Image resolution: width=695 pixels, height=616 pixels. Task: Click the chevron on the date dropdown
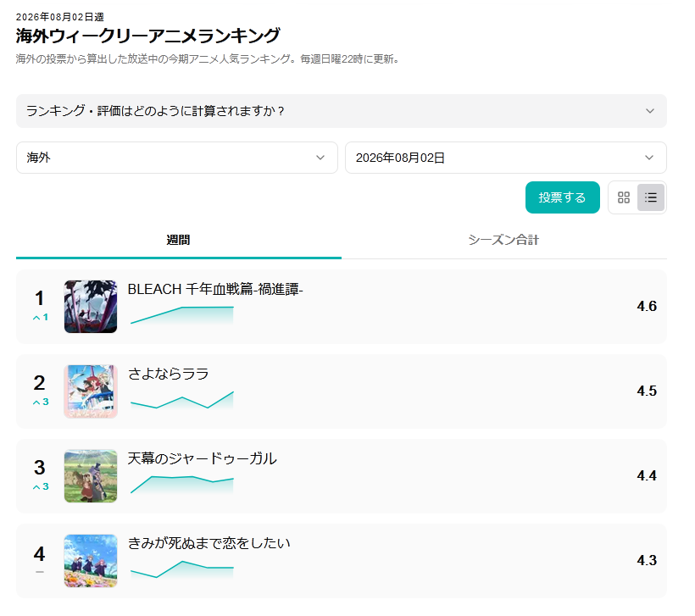[x=649, y=158]
